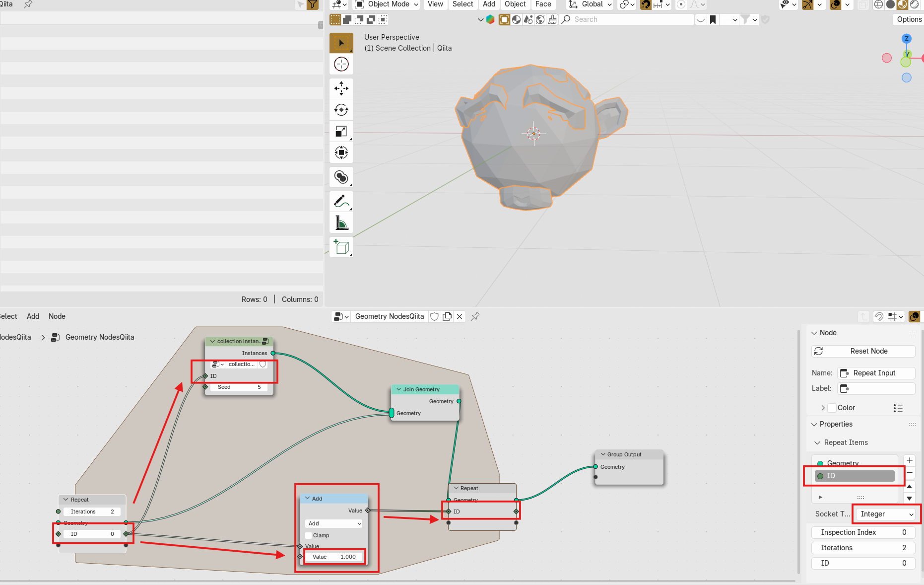Screen dimensions: 924x585
Task: Open the Face menu in viewport
Action: [543, 4]
